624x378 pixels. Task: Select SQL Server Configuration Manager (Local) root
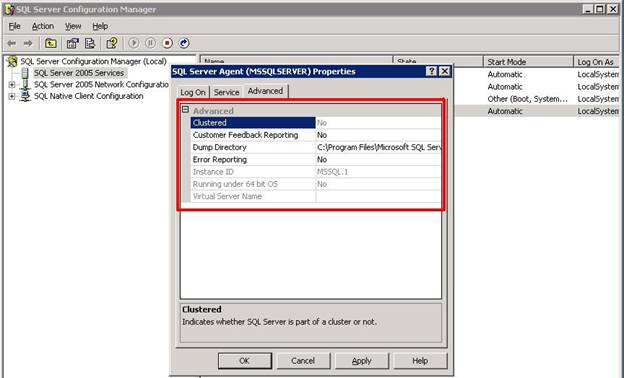pos(94,62)
